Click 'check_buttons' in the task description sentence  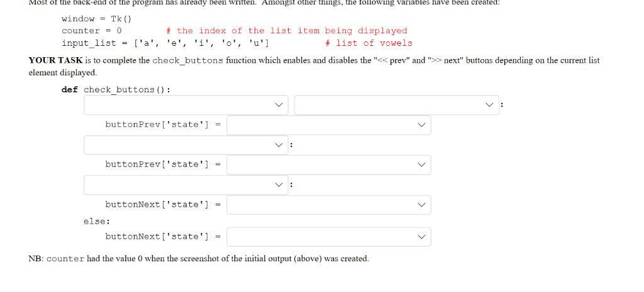coord(187,61)
